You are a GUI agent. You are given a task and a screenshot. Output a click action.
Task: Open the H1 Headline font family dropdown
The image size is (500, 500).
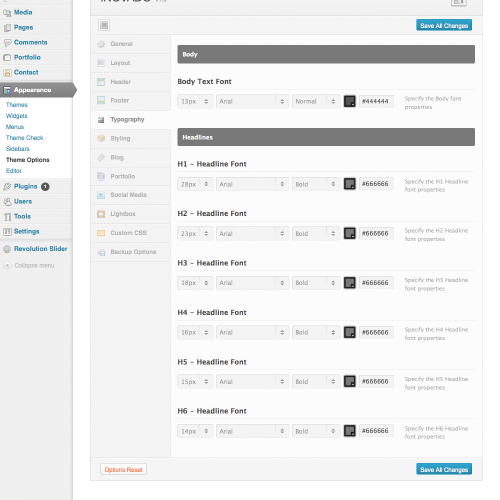[x=252, y=184]
